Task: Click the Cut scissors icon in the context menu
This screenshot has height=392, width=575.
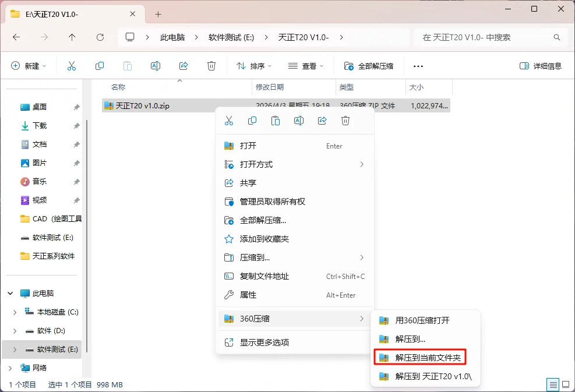Action: click(229, 121)
